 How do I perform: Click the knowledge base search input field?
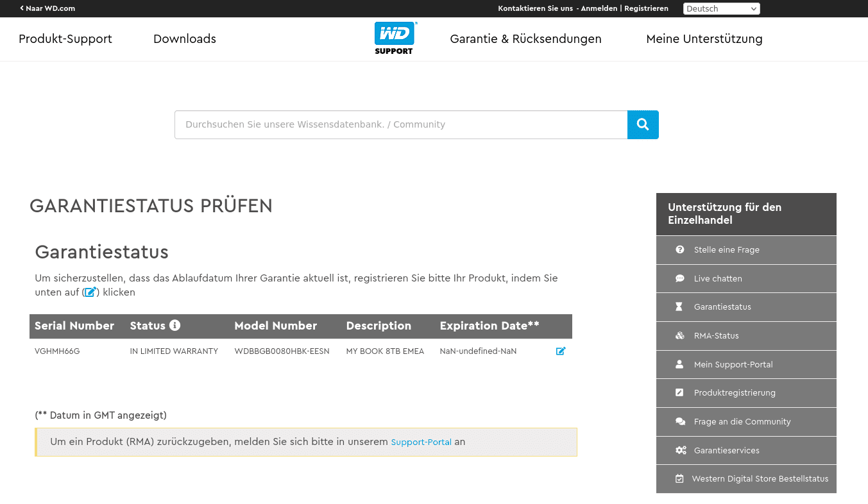(401, 124)
